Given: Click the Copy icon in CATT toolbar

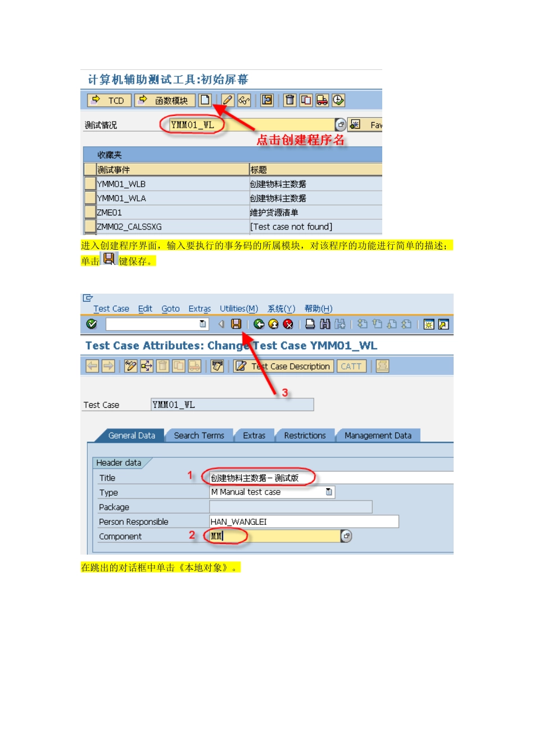Looking at the screenshot, I should (x=306, y=100).
